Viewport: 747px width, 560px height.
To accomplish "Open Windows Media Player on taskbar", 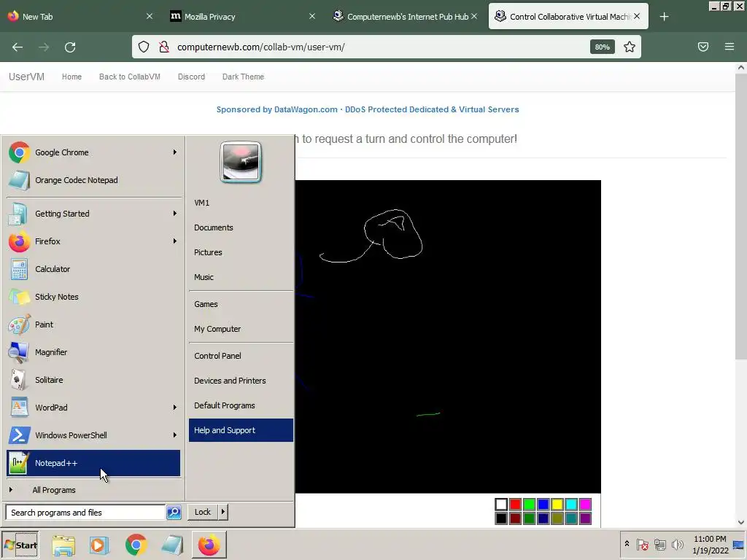I will pyautogui.click(x=99, y=545).
